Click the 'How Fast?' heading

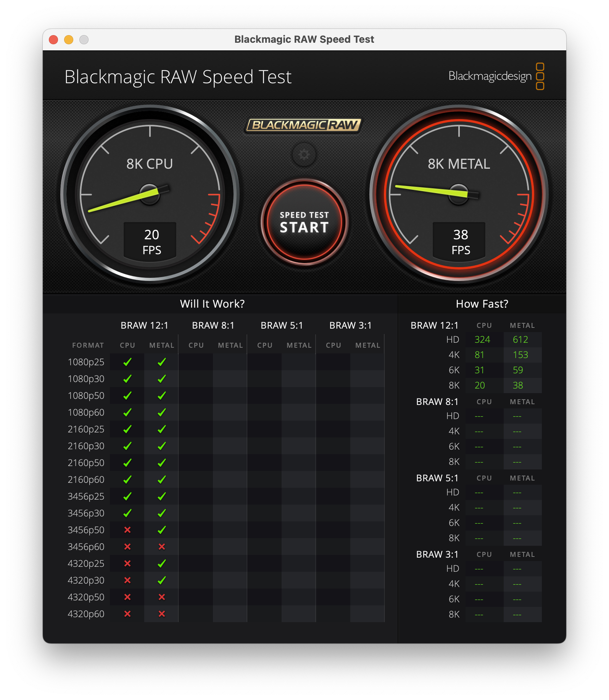tap(482, 304)
